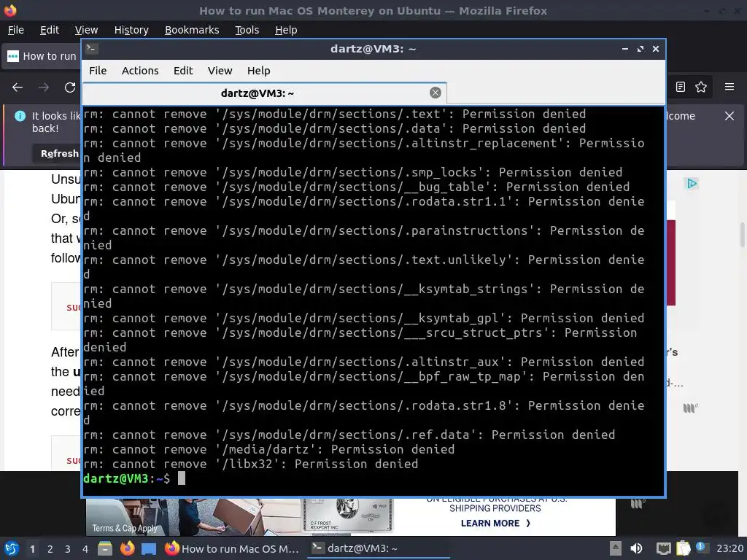The height and width of the screenshot is (560, 747).
Task: Click the taskbar clock showing 23:20
Action: 729,548
